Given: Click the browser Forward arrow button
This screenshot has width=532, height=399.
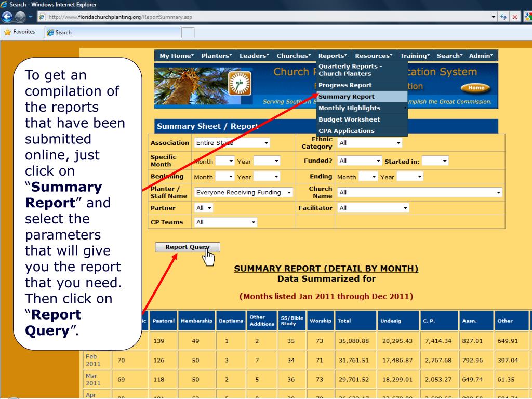Looking at the screenshot, I should (20, 17).
